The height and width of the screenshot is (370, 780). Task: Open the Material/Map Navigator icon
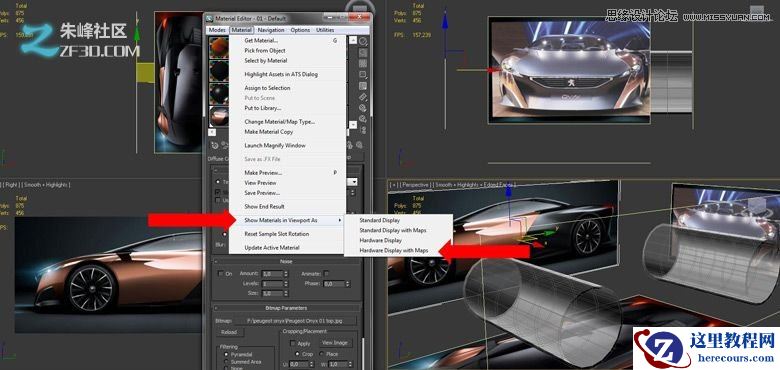[363, 130]
